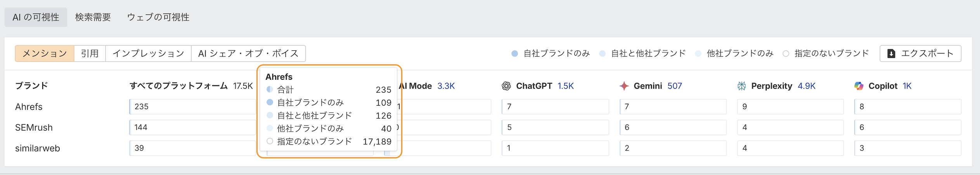Image resolution: width=980 pixels, height=175 pixels.
Task: Click the Copilot logo icon
Action: pos(859,86)
